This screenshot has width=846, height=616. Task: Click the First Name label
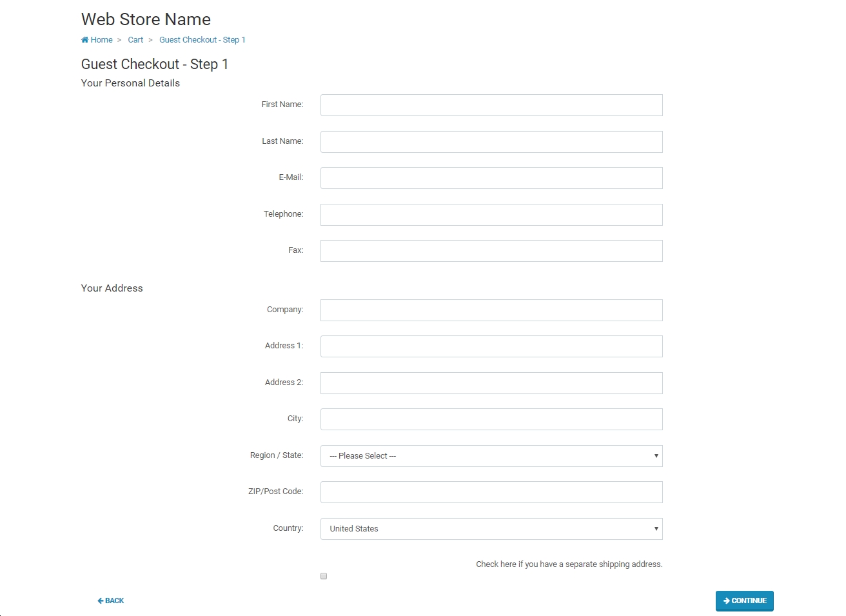tap(282, 104)
